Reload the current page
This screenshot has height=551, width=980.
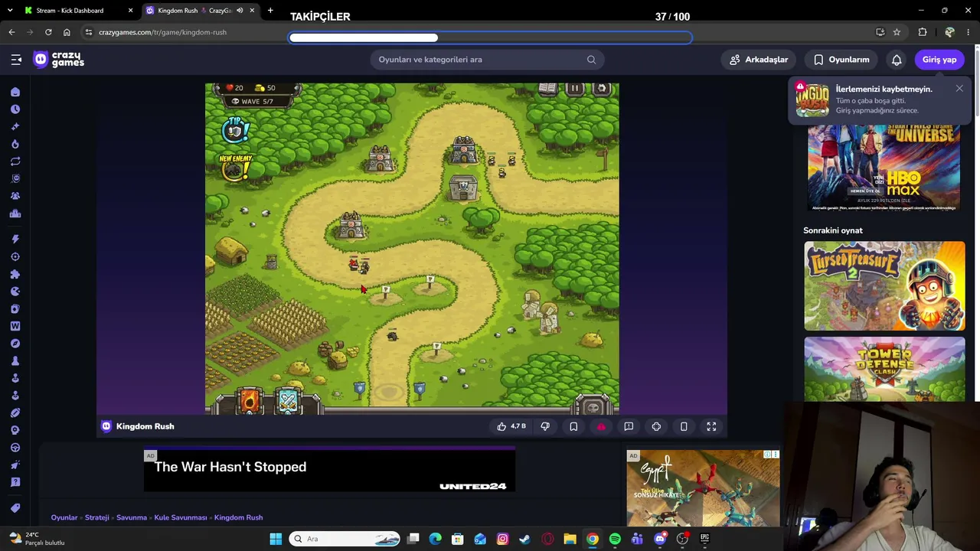48,32
